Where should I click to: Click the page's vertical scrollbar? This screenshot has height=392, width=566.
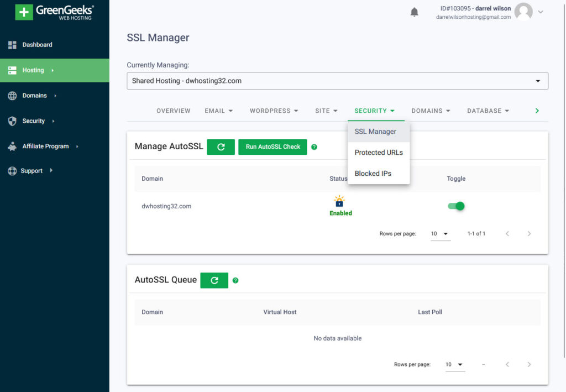coord(564,180)
